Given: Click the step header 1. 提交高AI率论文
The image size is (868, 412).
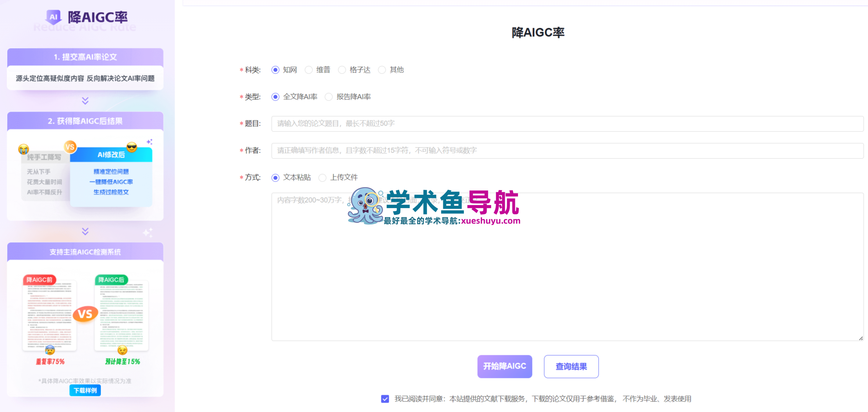Looking at the screenshot, I should coord(85,57).
